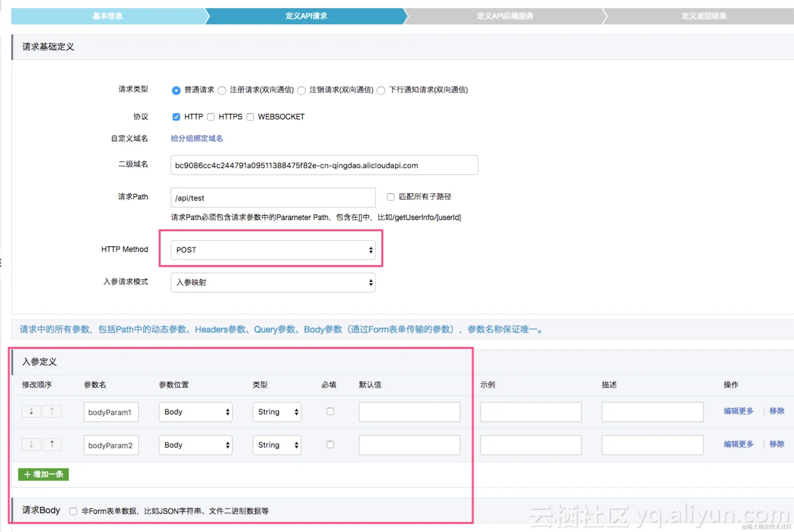Go to 基本信息 wizard step

click(108, 16)
